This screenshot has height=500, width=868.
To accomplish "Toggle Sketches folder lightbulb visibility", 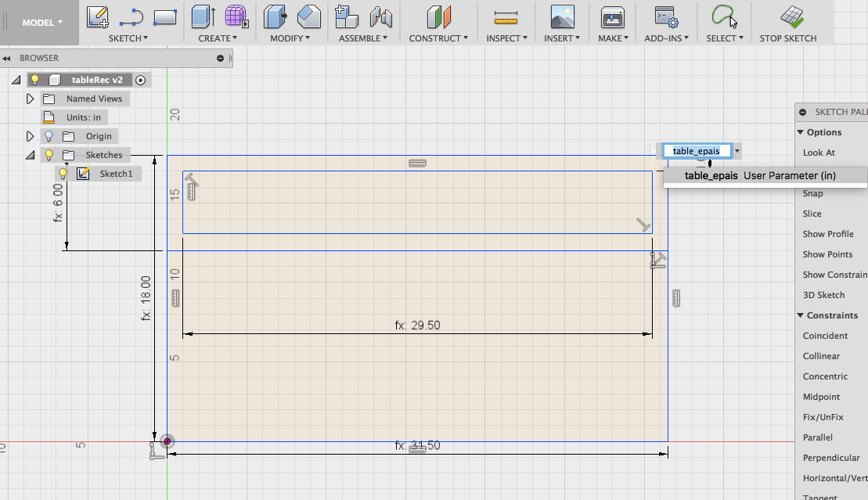I will click(x=49, y=155).
